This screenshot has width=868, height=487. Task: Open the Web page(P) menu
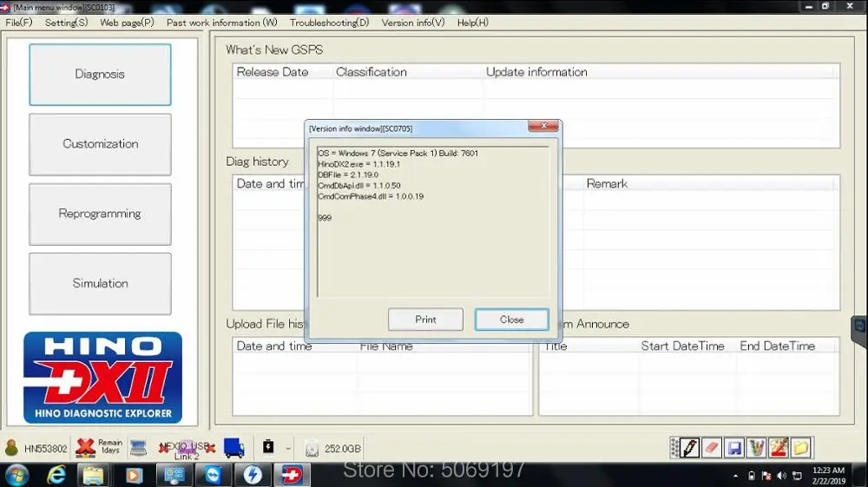(x=127, y=23)
